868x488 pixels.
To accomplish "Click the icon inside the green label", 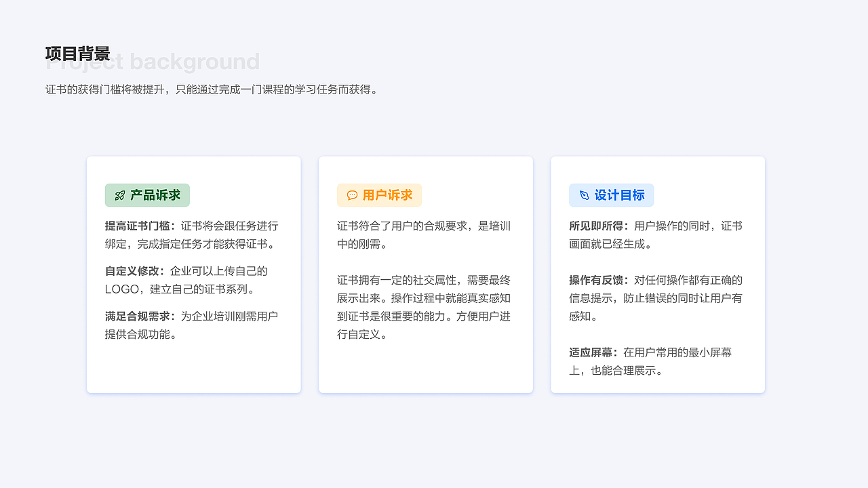I will [118, 195].
